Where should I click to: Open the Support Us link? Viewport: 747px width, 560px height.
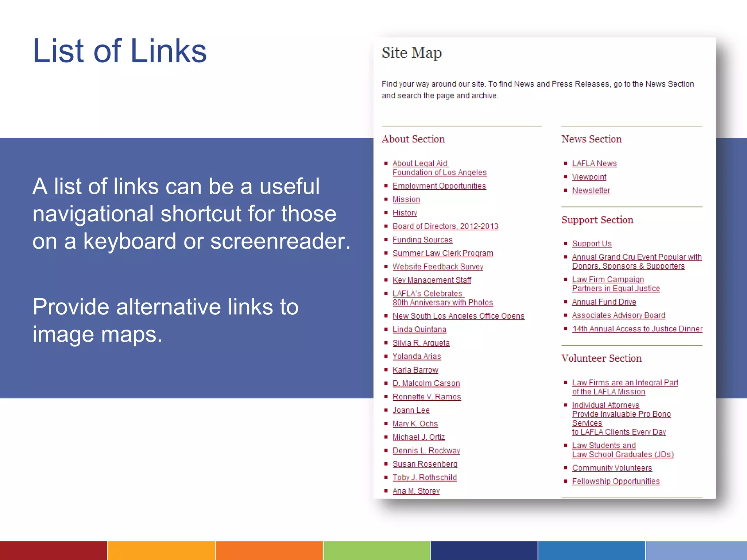(592, 244)
